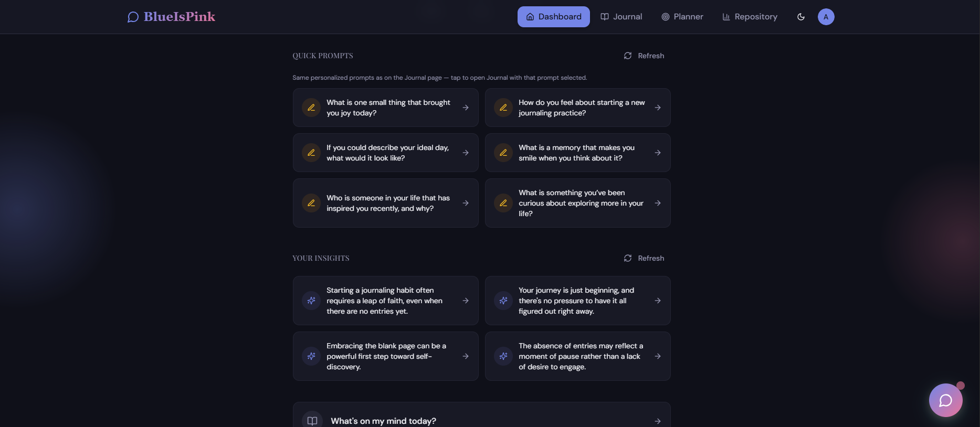The width and height of the screenshot is (980, 427).
Task: Click book icon beside What's on my mind
Action: pos(312,421)
